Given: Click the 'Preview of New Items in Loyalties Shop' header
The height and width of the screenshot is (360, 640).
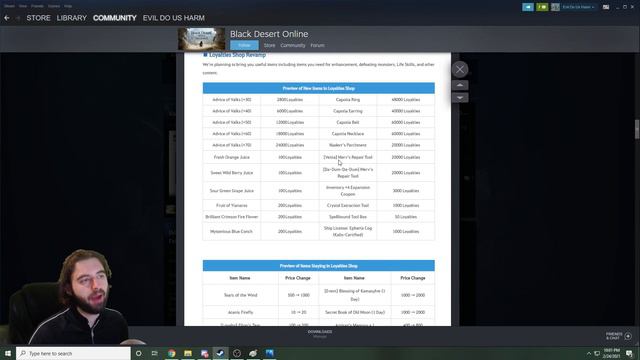Looking at the screenshot, I should point(319,88).
